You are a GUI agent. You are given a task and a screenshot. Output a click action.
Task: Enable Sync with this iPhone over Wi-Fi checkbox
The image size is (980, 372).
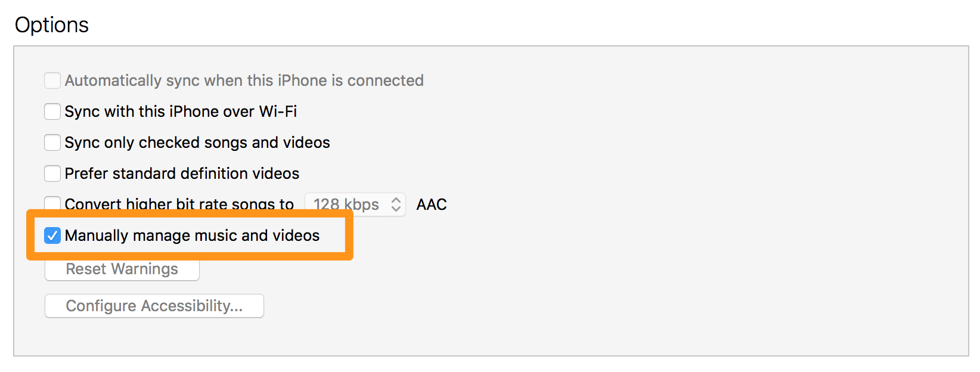click(52, 111)
